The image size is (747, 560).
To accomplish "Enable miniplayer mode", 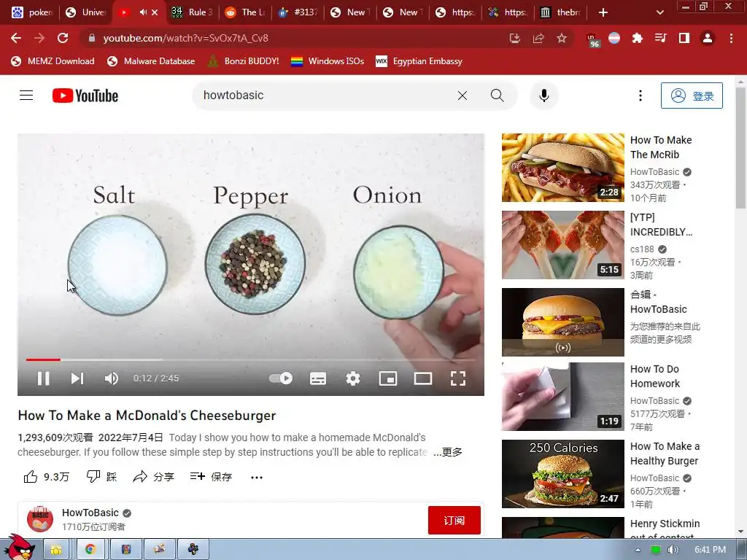I will (x=388, y=378).
